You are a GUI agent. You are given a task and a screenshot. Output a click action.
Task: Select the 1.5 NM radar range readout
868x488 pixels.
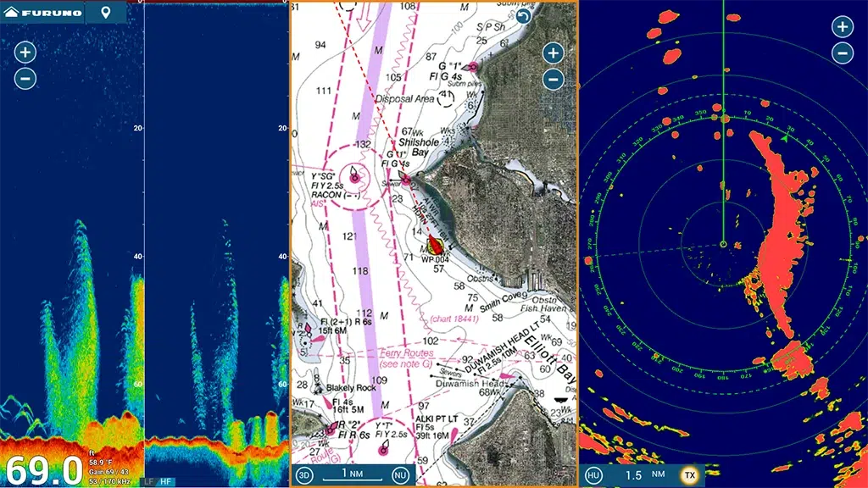(642, 475)
